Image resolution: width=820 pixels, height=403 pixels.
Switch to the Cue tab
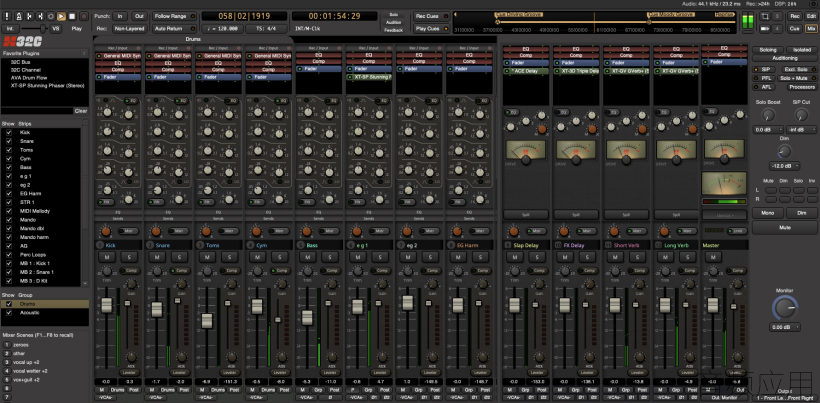[795, 29]
